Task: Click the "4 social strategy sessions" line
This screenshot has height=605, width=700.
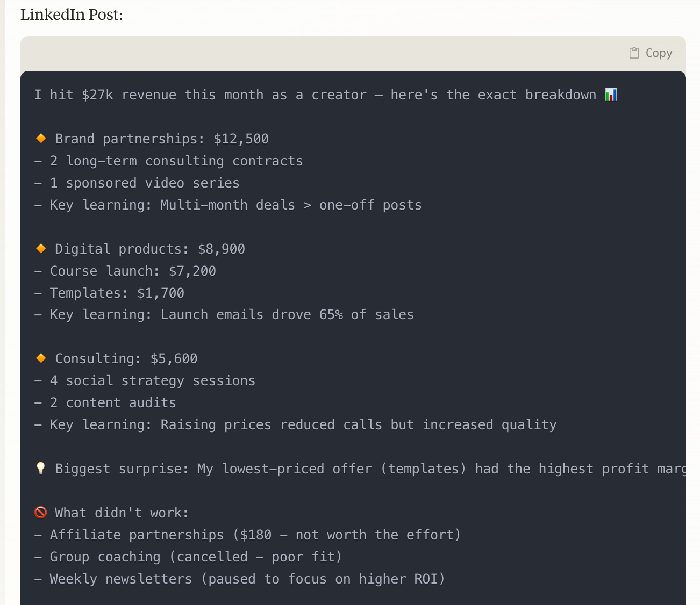Action: pyautogui.click(x=145, y=381)
